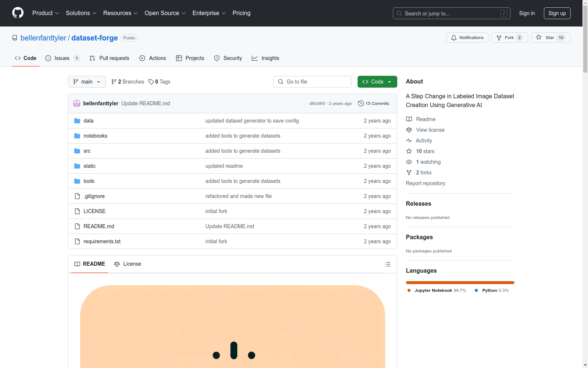Click the notebooks folder icon
588x368 pixels.
click(x=77, y=136)
